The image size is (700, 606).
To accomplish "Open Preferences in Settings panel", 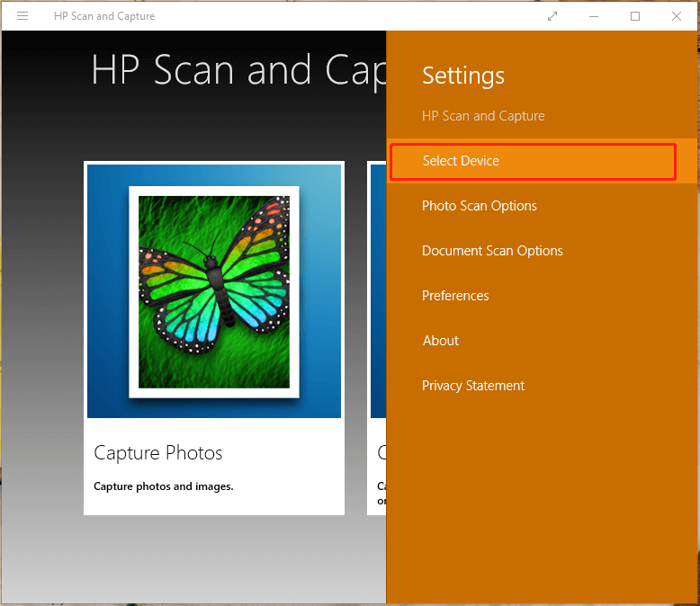I will [x=455, y=296].
